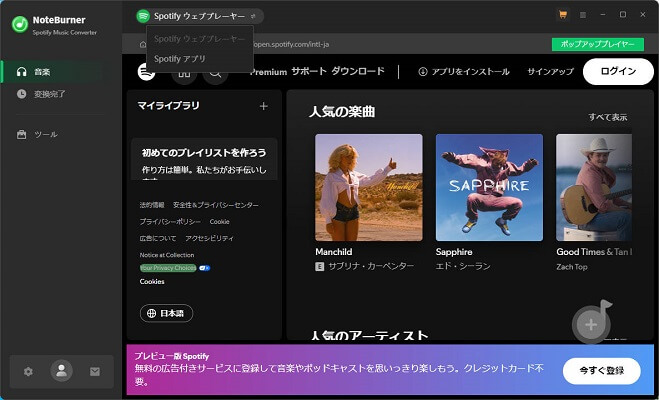659x400 pixels.
Task: Click アプリをインストール link
Action: coord(464,72)
